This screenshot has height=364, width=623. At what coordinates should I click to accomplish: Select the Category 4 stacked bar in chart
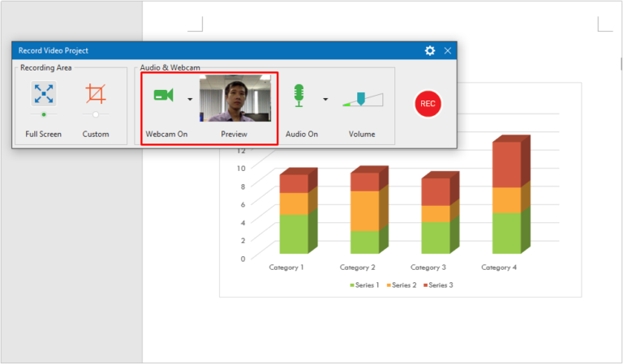[511, 195]
